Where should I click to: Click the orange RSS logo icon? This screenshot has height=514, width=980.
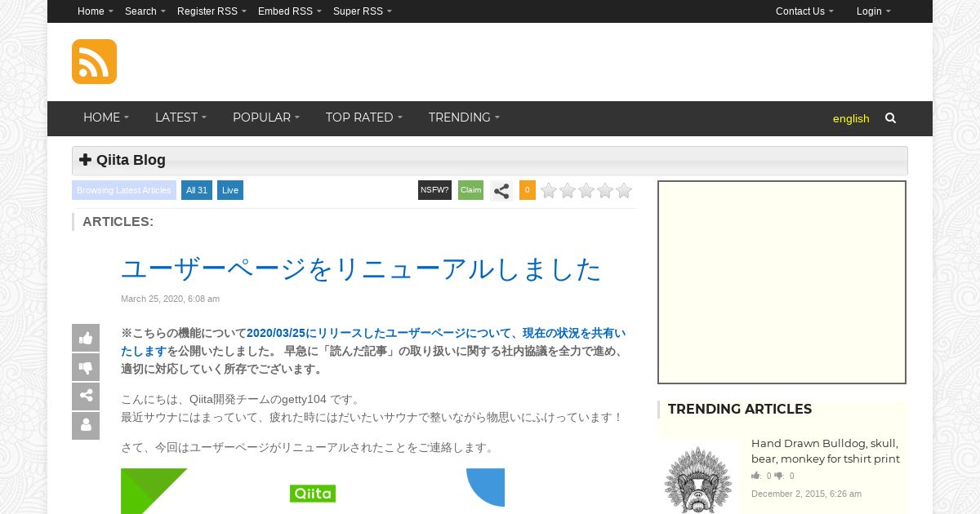[x=94, y=61]
